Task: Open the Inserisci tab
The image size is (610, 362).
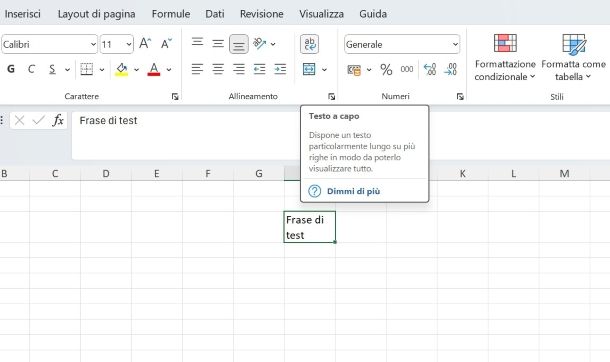Action: pyautogui.click(x=23, y=14)
